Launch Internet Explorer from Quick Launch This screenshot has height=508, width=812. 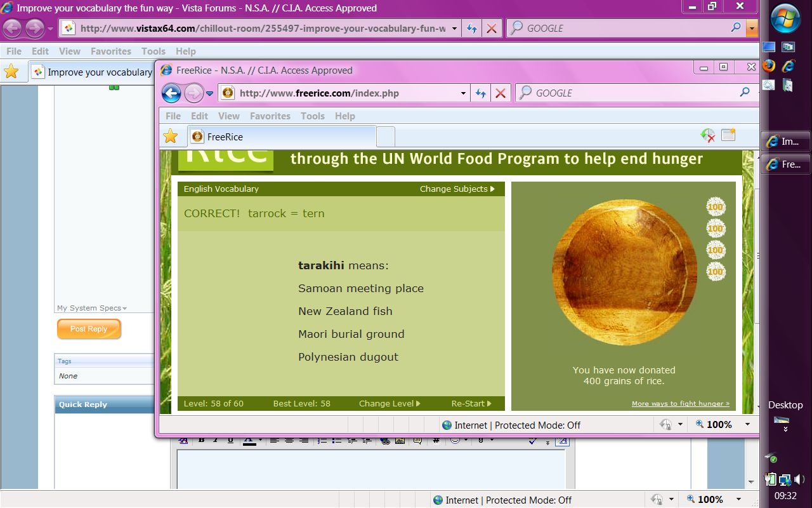[789, 65]
